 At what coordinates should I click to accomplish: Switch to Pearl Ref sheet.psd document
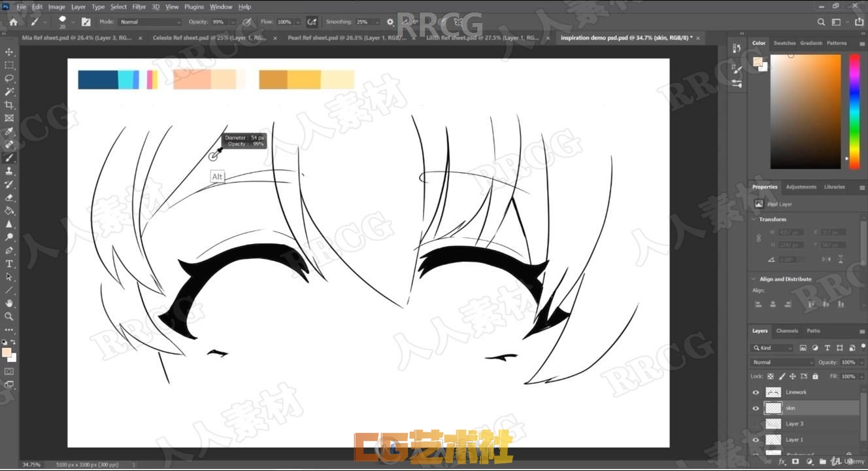347,38
